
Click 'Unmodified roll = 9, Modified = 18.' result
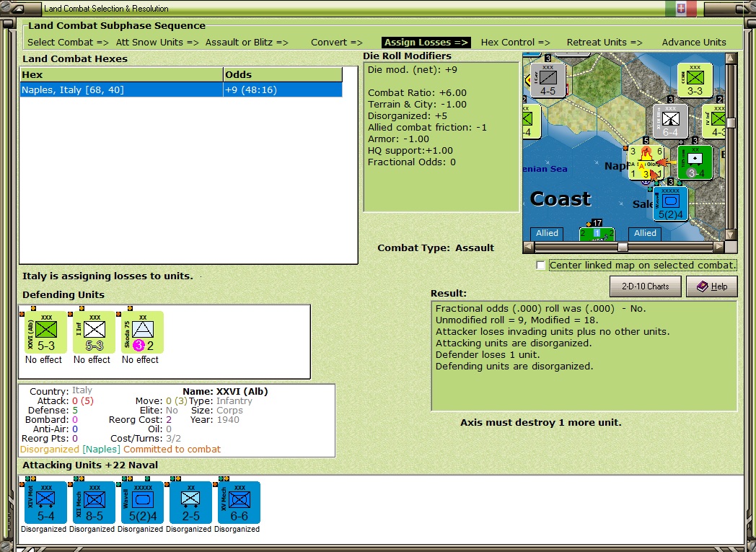click(x=517, y=320)
